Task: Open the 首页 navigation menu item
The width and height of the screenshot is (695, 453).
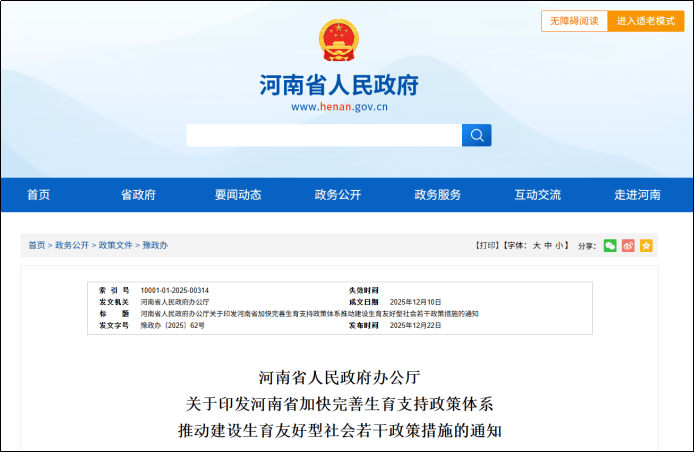Action: click(x=38, y=195)
